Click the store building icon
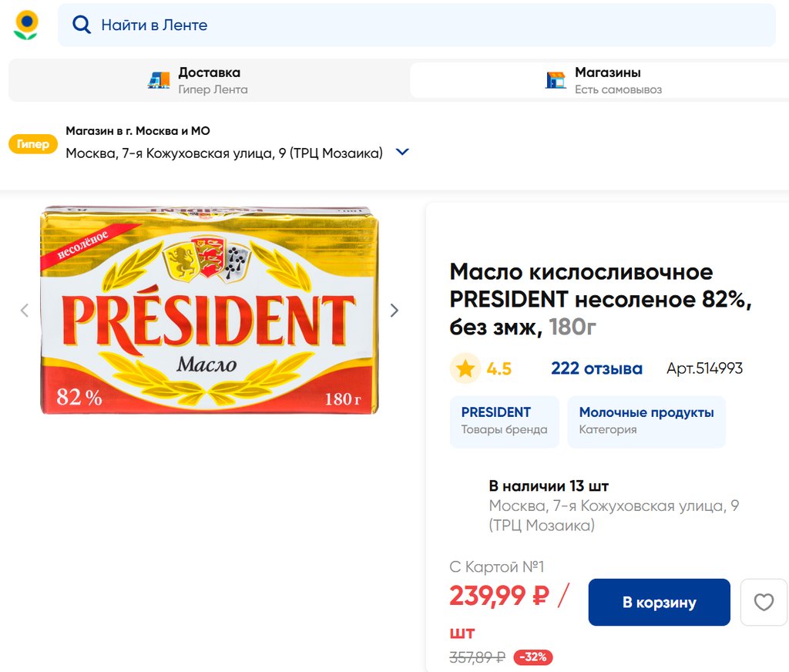Viewport: 789px width, 672px height. (x=556, y=80)
